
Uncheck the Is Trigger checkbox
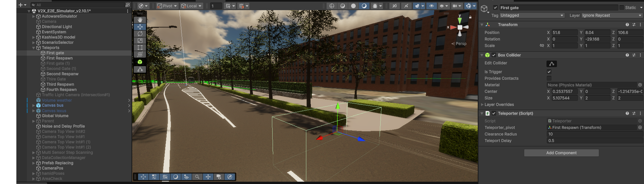[549, 72]
